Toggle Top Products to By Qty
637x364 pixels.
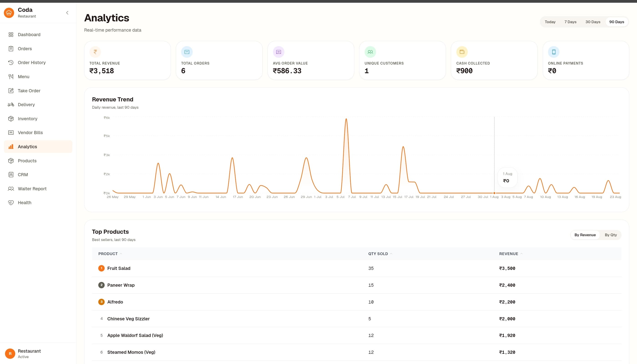pos(610,235)
